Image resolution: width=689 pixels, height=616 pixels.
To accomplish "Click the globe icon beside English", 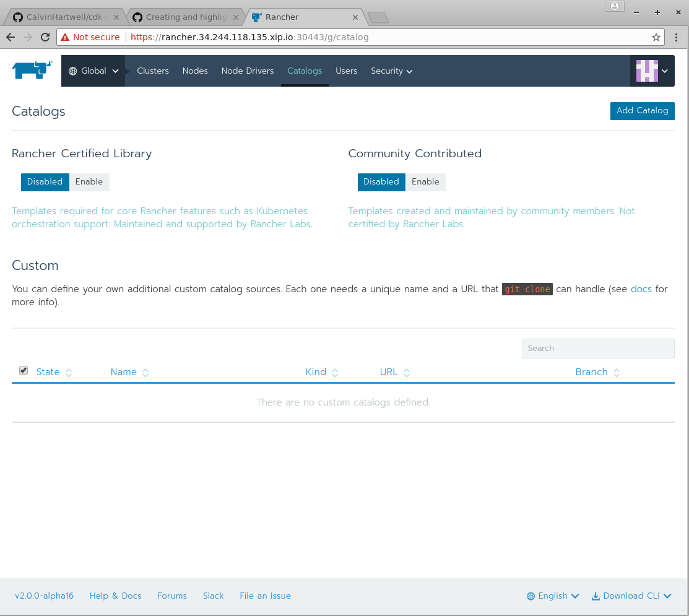I will pos(531,596).
